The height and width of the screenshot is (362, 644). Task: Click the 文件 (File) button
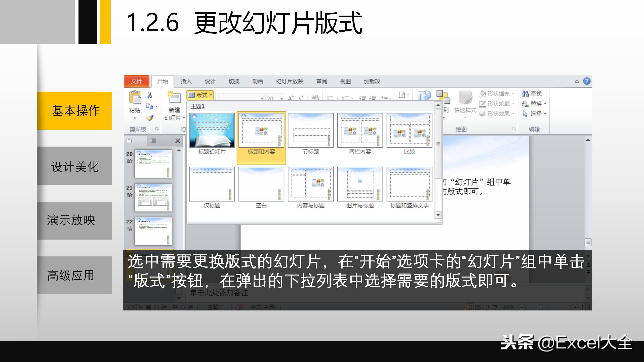point(136,81)
